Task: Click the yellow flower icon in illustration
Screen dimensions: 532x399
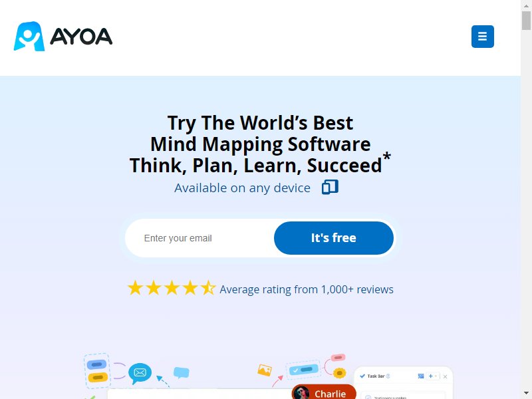Action: click(339, 373)
